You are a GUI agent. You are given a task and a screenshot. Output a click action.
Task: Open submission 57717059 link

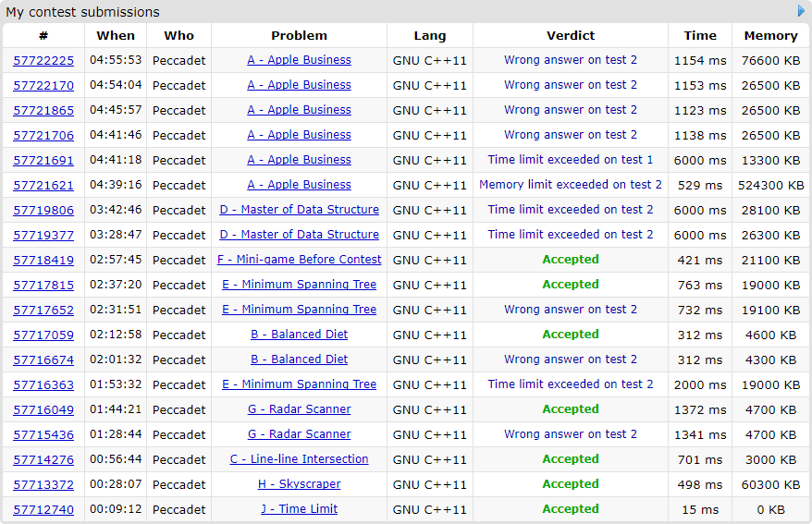(43, 335)
